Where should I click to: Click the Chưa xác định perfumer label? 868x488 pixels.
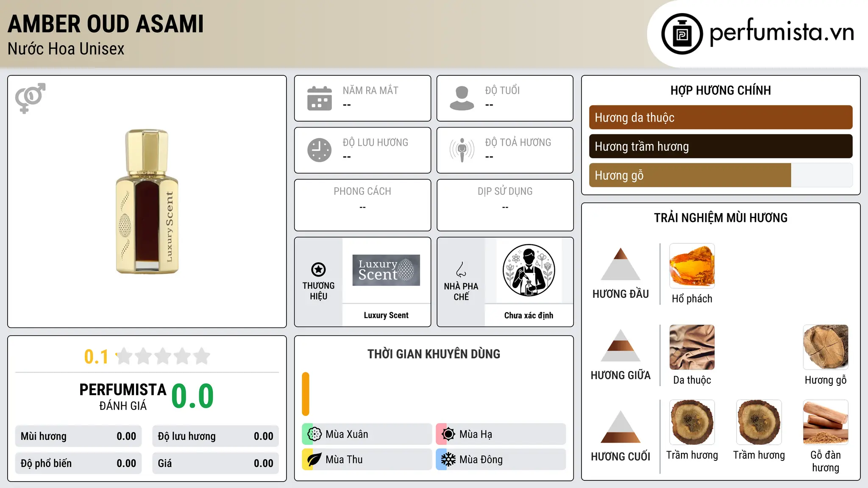(529, 315)
